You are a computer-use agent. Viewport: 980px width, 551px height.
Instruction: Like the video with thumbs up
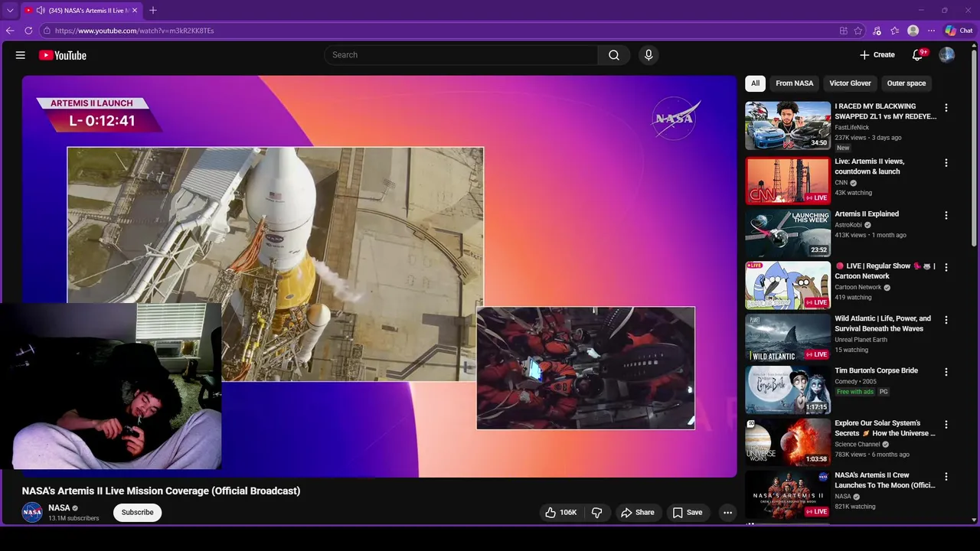560,513
